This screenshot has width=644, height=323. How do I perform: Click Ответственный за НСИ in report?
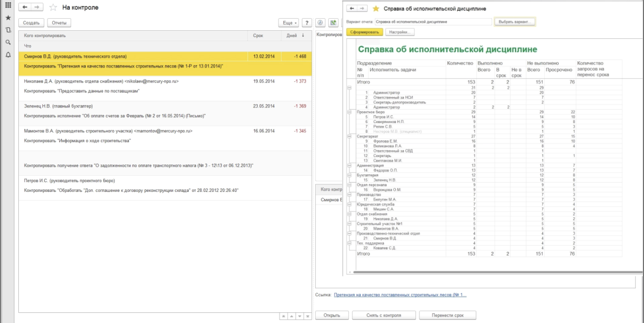coord(394,97)
